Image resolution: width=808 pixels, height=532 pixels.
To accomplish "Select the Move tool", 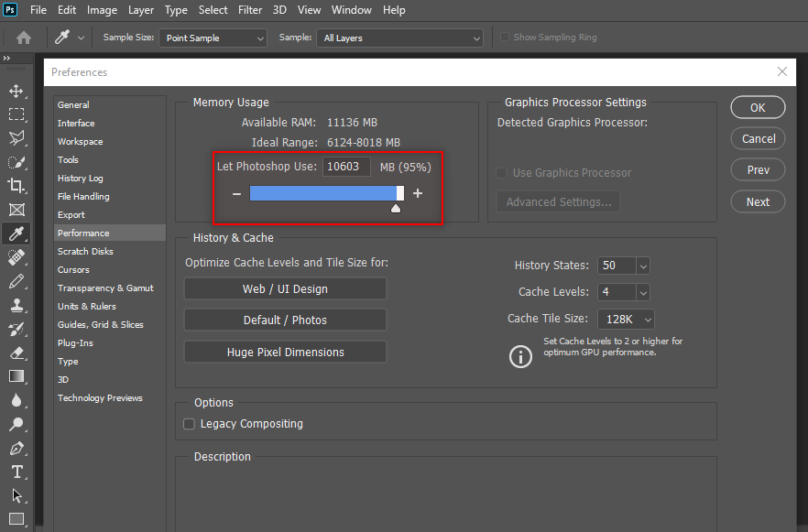I will [x=16, y=92].
